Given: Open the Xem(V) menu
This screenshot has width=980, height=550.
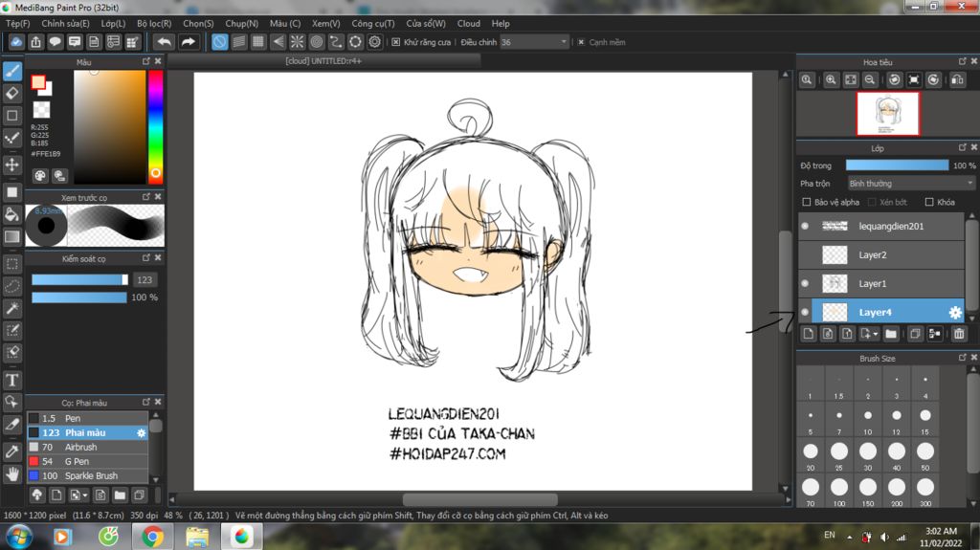Looking at the screenshot, I should tap(326, 23).
